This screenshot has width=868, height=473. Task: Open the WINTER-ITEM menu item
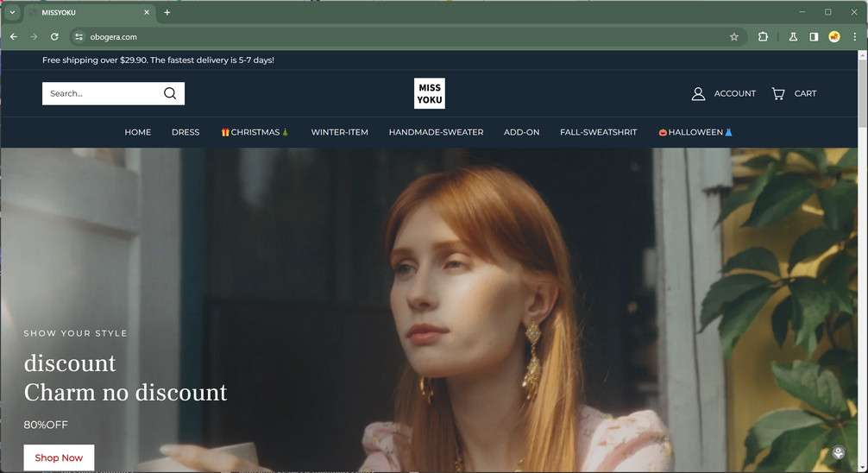pyautogui.click(x=339, y=132)
